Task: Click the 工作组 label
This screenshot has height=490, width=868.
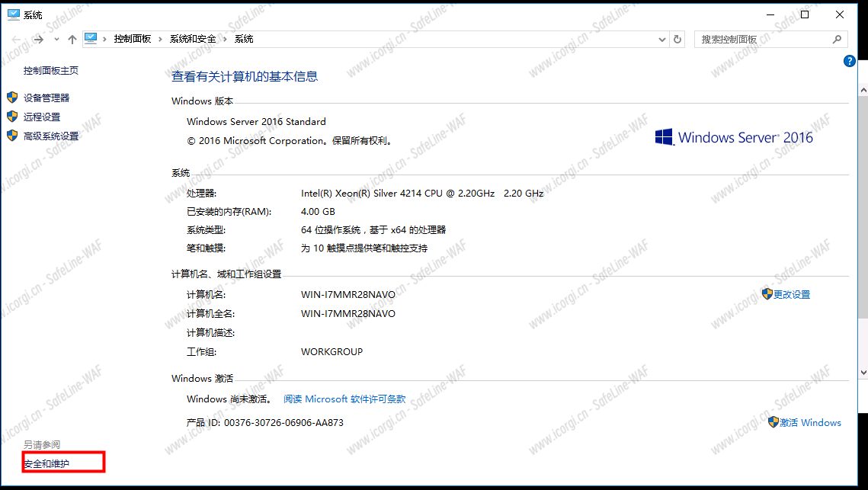Action: pyautogui.click(x=201, y=351)
